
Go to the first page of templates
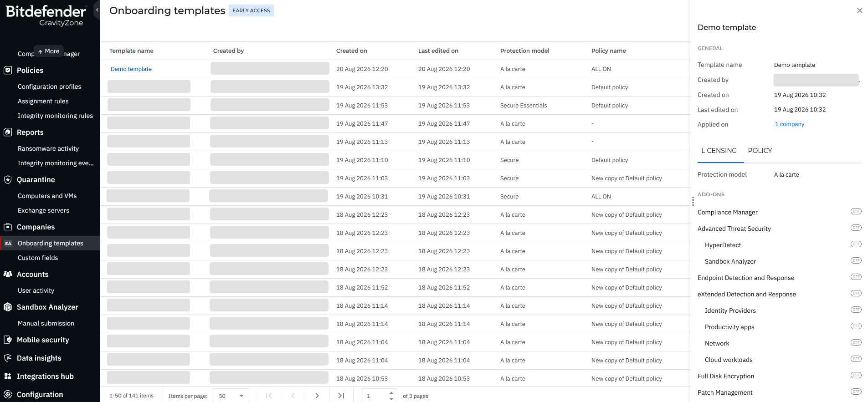coord(269,396)
